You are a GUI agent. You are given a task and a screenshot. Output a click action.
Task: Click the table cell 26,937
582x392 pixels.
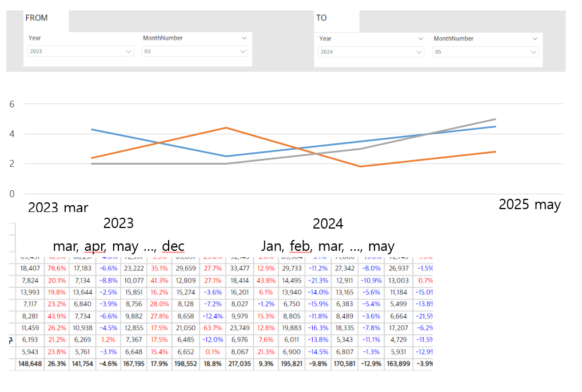pyautogui.click(x=398, y=268)
